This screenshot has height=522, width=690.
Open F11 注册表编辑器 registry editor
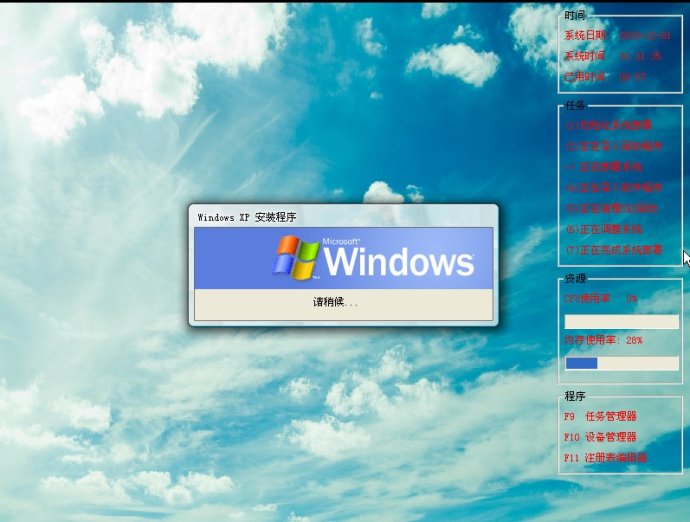pyautogui.click(x=606, y=458)
